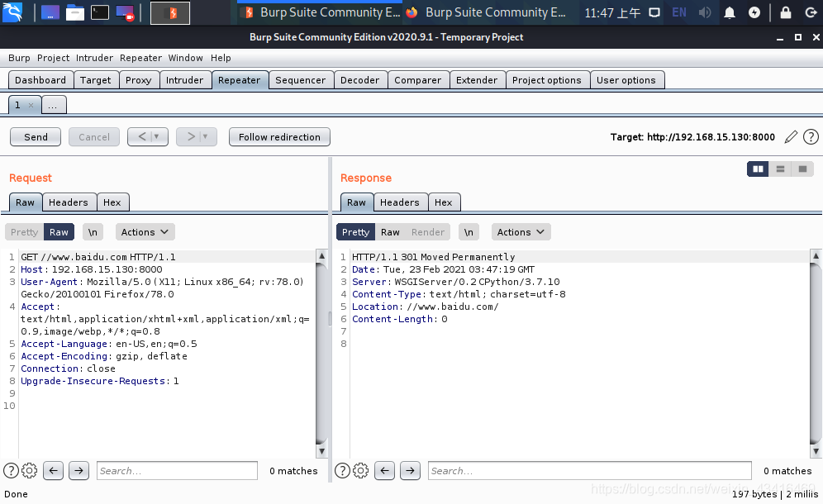The image size is (823, 504).
Task: Click the Request pane vertical scrollbar
Action: click(321, 354)
